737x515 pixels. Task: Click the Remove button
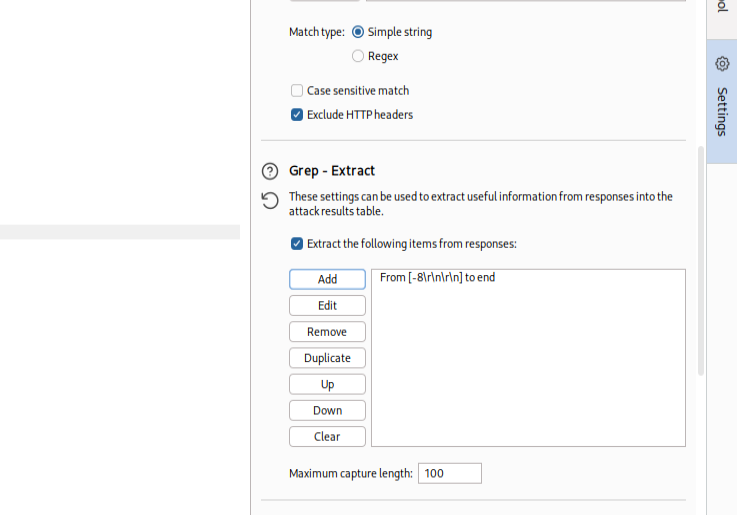327,332
